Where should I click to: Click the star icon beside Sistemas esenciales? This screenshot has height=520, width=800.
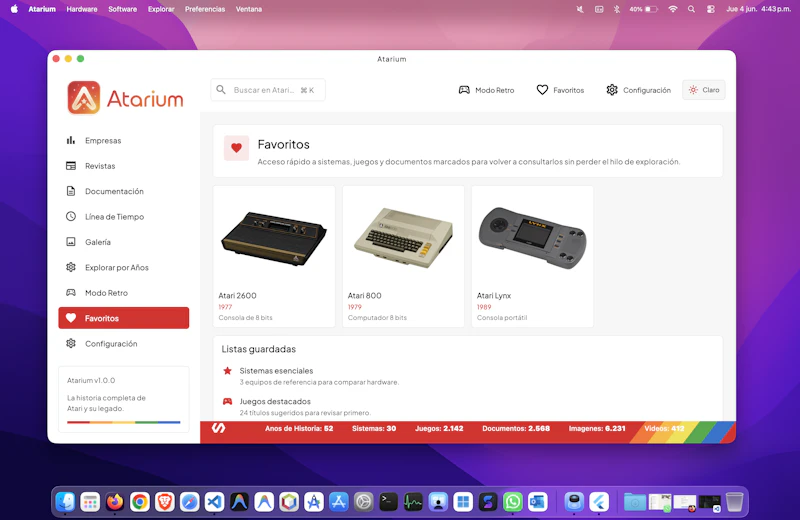tap(228, 371)
